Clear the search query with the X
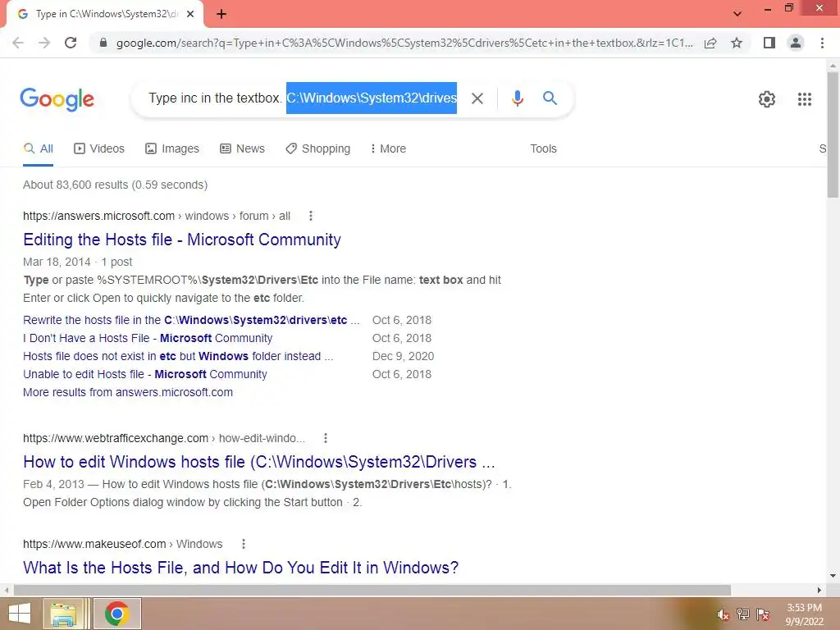 477,98
